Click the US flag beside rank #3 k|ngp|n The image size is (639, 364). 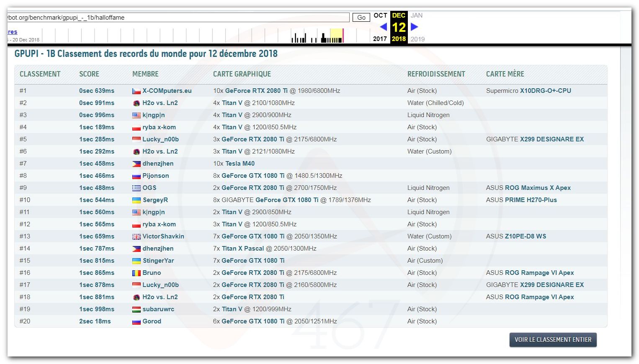pyautogui.click(x=136, y=115)
